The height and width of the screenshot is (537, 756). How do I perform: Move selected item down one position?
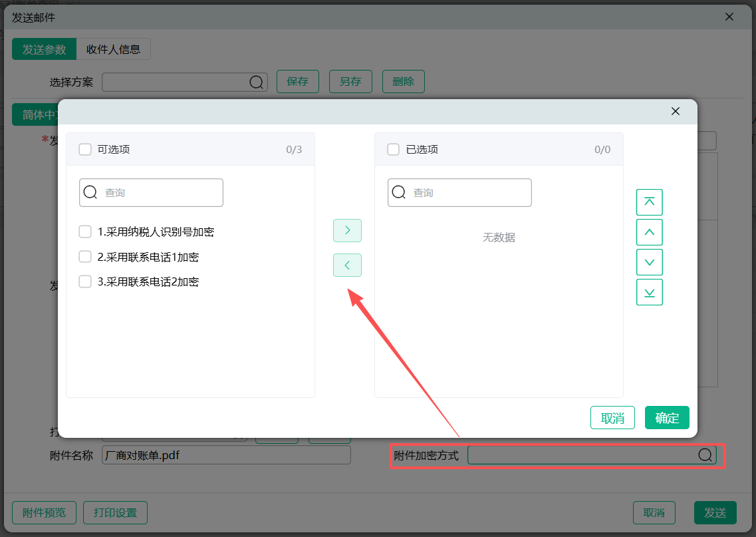(650, 262)
